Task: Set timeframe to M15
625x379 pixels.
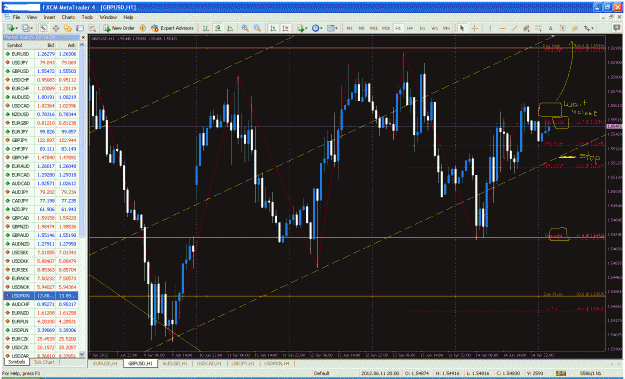Action: pos(373,28)
